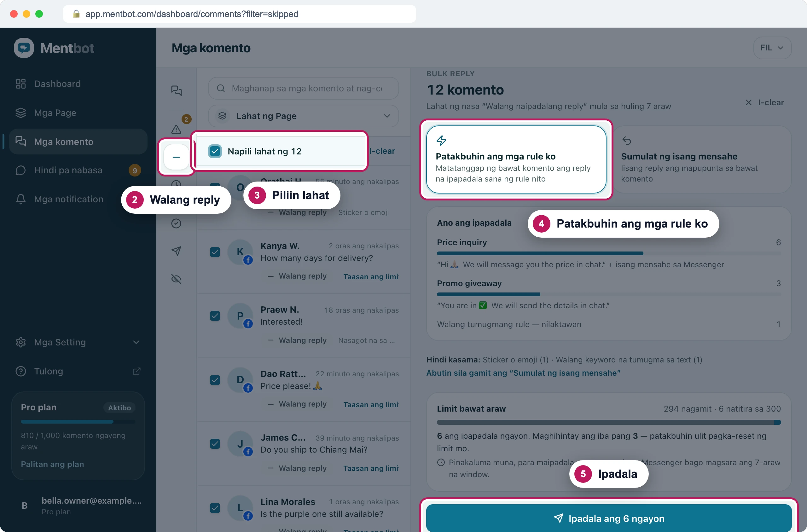Click the lightning bolt icon on rule card
Image resolution: width=807 pixels, height=532 pixels.
click(x=441, y=140)
